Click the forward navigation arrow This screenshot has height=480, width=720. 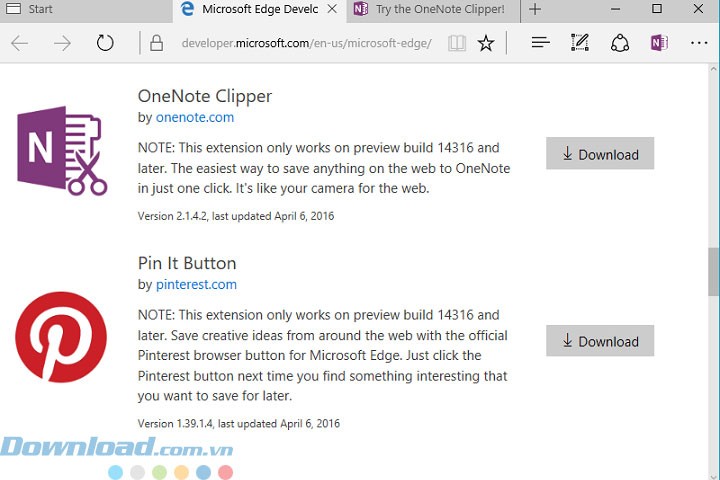(62, 43)
